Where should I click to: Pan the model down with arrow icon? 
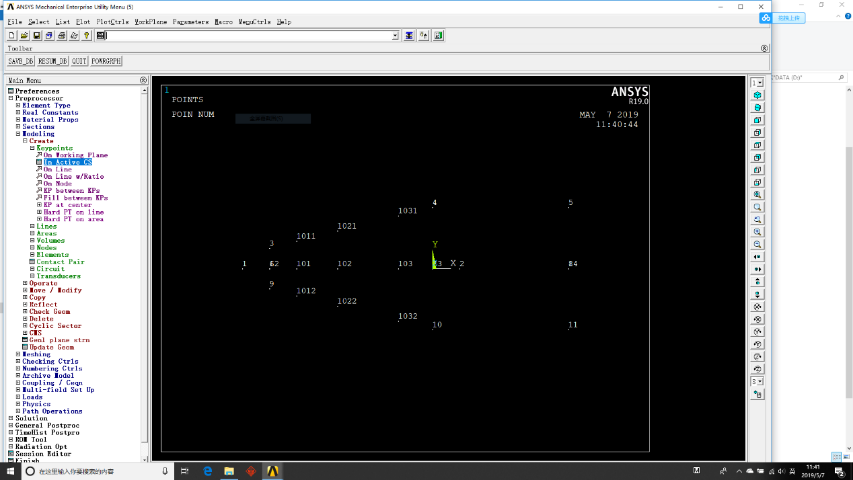(757, 294)
